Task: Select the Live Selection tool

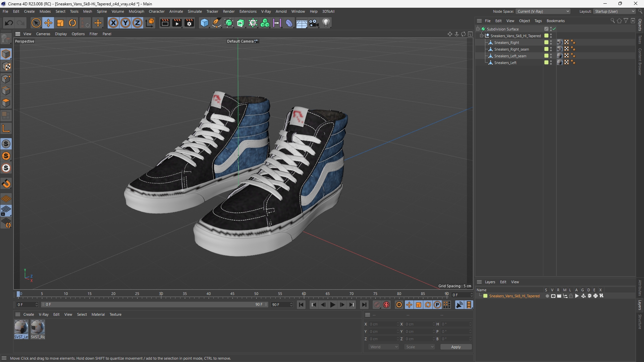Action: pos(36,23)
